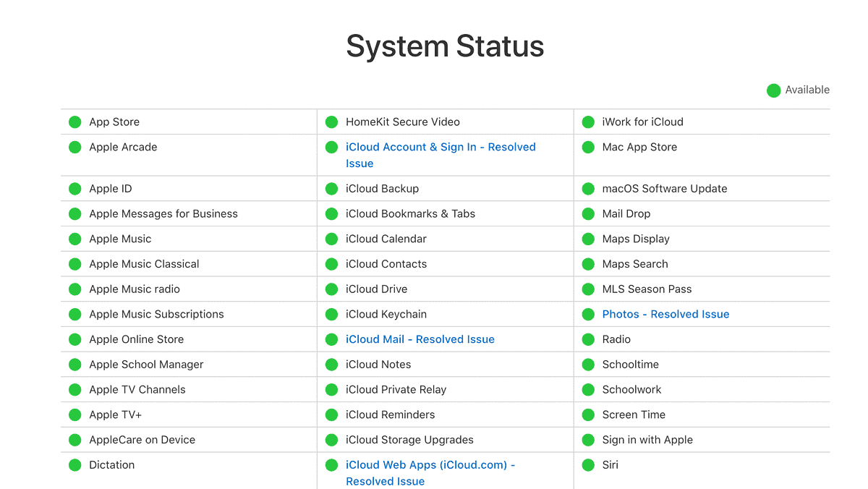
Task: Click the Dictation service row
Action: [x=111, y=464]
